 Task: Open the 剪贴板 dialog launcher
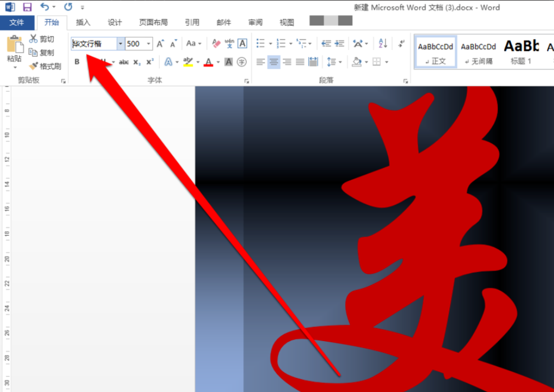(63, 81)
